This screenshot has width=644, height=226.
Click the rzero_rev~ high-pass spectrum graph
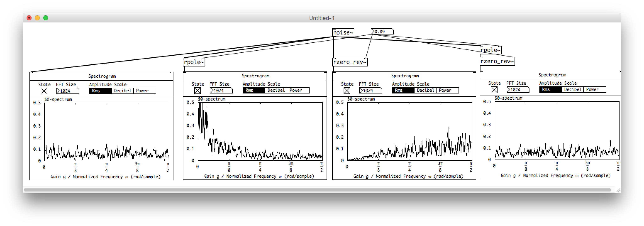coord(410,131)
